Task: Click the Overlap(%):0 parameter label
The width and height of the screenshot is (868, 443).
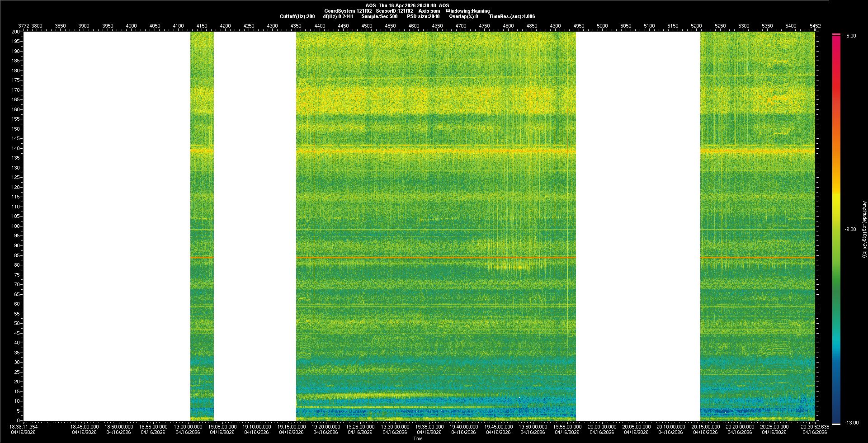Action: pos(463,16)
